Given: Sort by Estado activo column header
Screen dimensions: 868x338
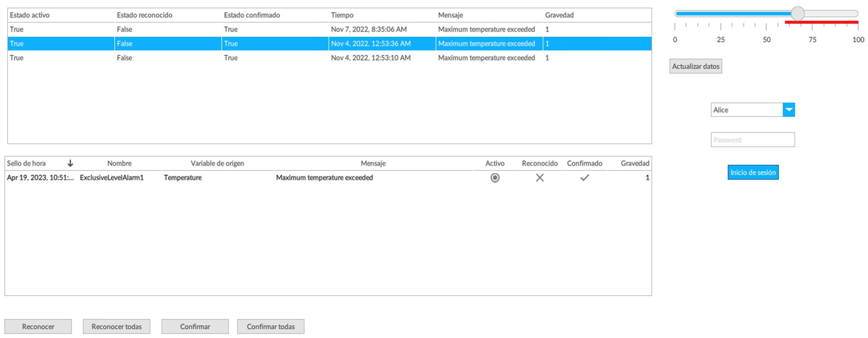Looking at the screenshot, I should (x=61, y=15).
